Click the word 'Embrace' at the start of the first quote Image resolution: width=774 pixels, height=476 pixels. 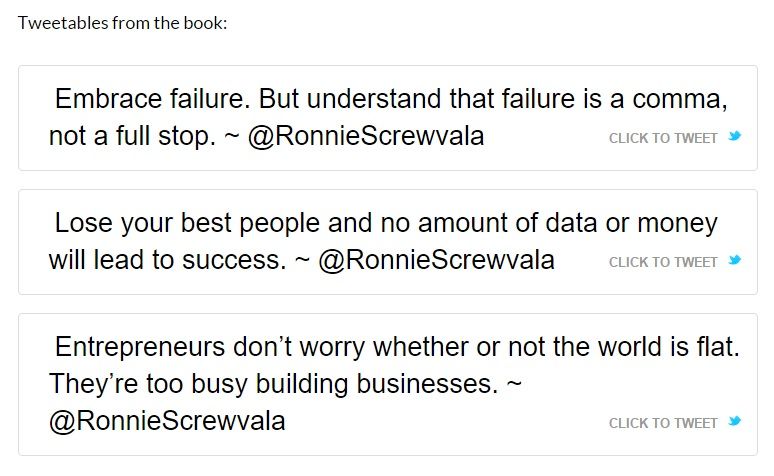point(108,98)
